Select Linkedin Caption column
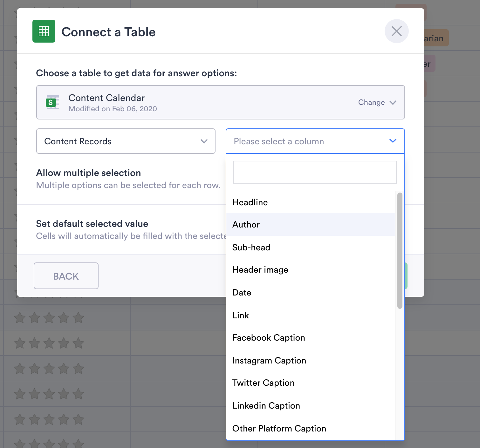This screenshot has height=448, width=480. pyautogui.click(x=266, y=406)
